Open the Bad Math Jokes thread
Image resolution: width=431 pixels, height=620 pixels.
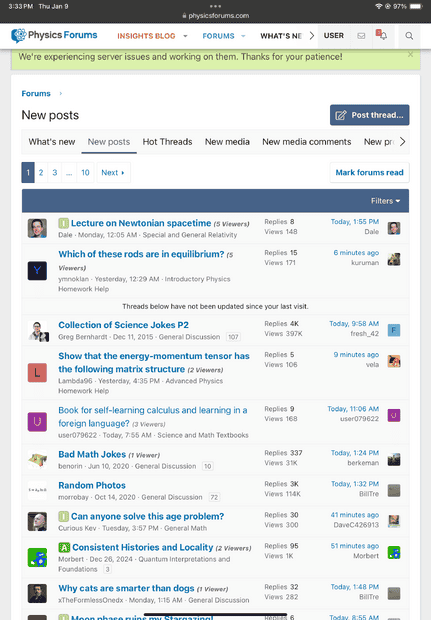pos(92,454)
